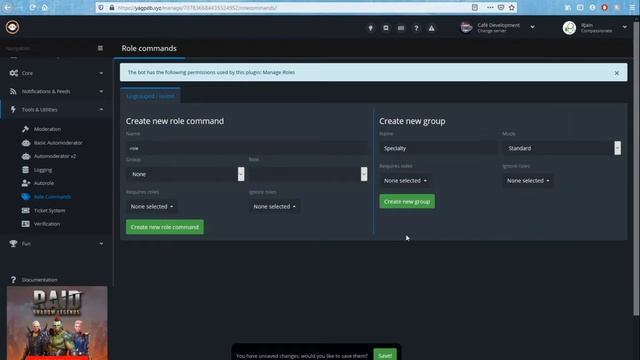Click the green Save button

(x=384, y=355)
